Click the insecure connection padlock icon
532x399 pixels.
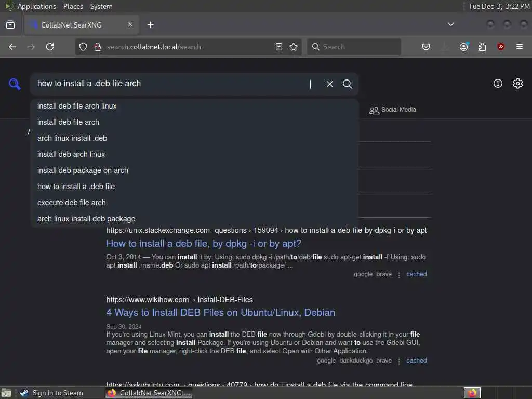98,47
